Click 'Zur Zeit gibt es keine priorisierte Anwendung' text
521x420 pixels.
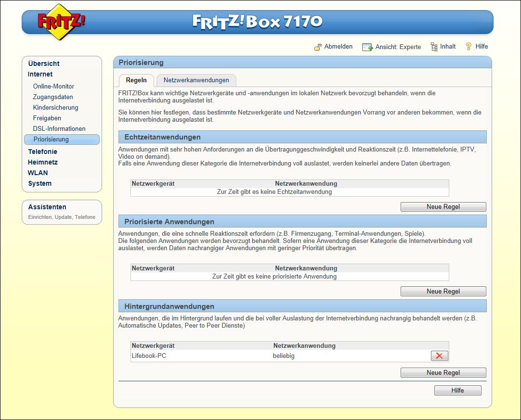274,277
